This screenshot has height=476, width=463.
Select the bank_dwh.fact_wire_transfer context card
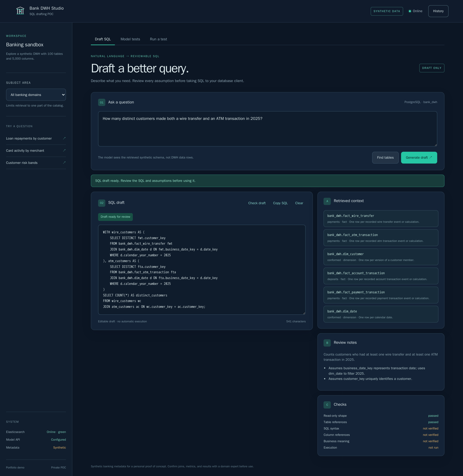click(381, 219)
